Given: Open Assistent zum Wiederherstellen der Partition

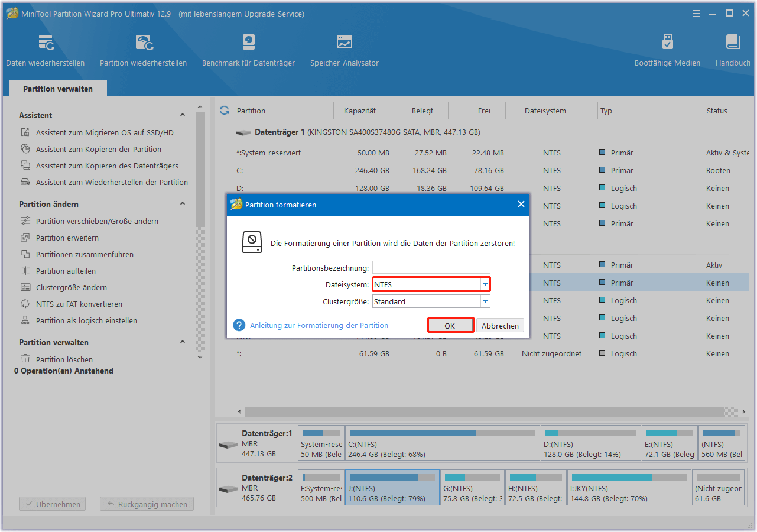Looking at the screenshot, I should click(x=112, y=183).
